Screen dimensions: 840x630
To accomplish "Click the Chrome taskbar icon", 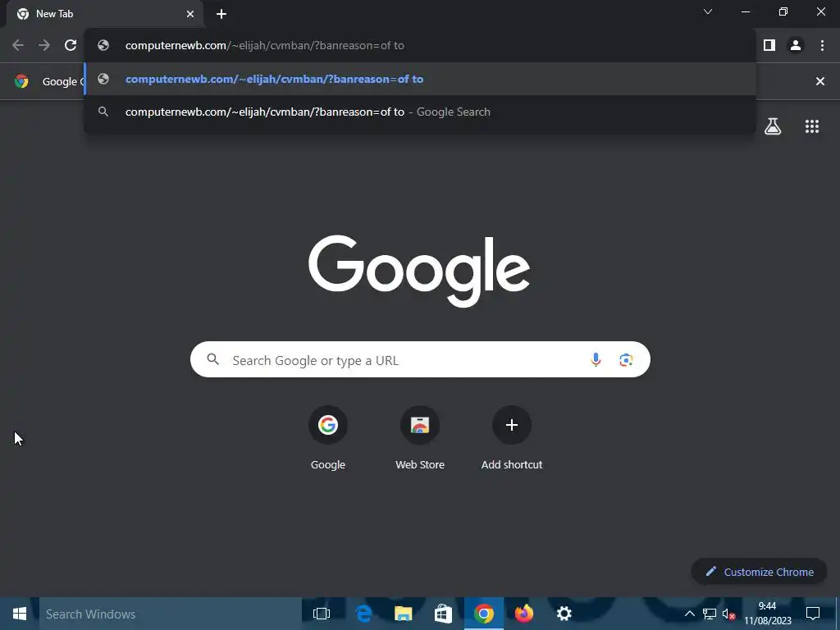I will pyautogui.click(x=484, y=614).
